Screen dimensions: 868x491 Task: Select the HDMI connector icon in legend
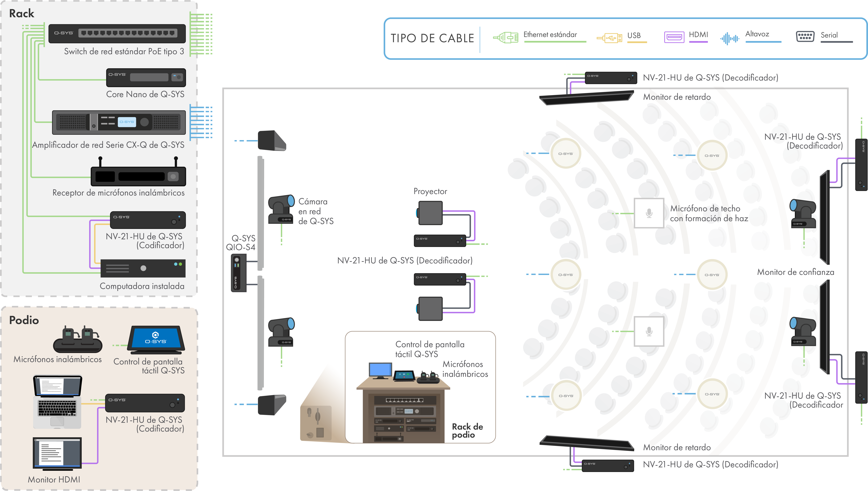pos(674,37)
